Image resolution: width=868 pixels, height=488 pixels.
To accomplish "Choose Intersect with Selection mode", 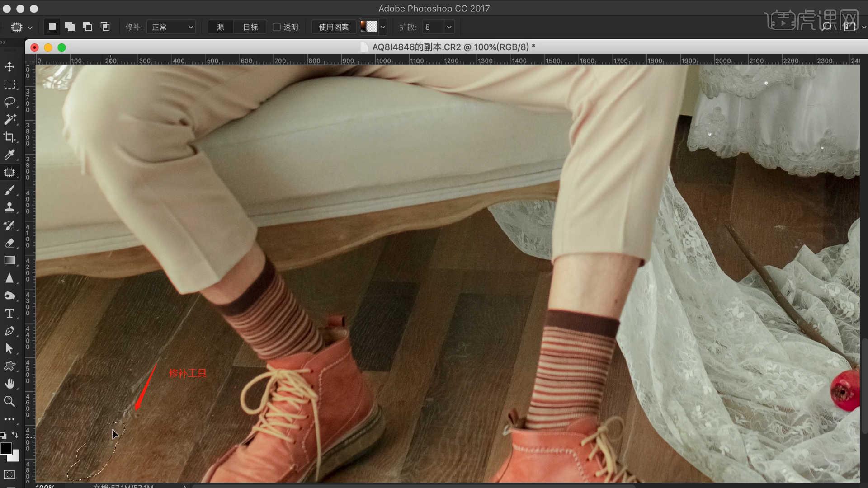I will pyautogui.click(x=105, y=27).
